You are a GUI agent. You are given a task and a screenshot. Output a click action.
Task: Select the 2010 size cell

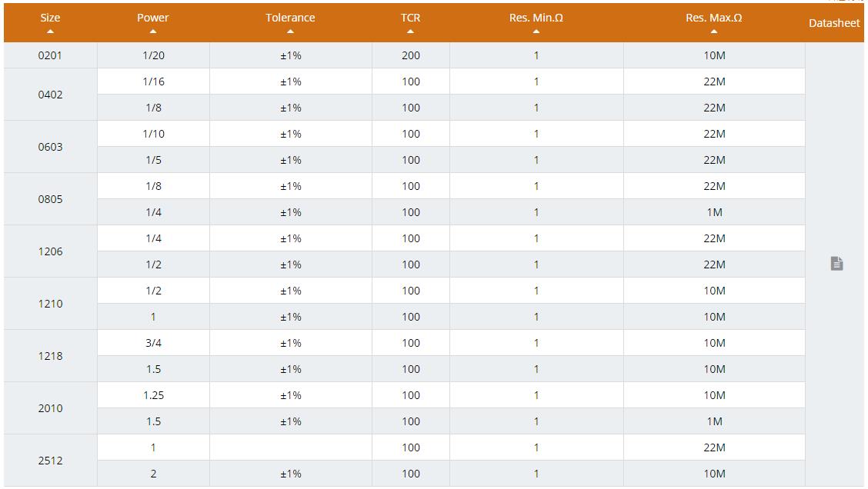50,408
